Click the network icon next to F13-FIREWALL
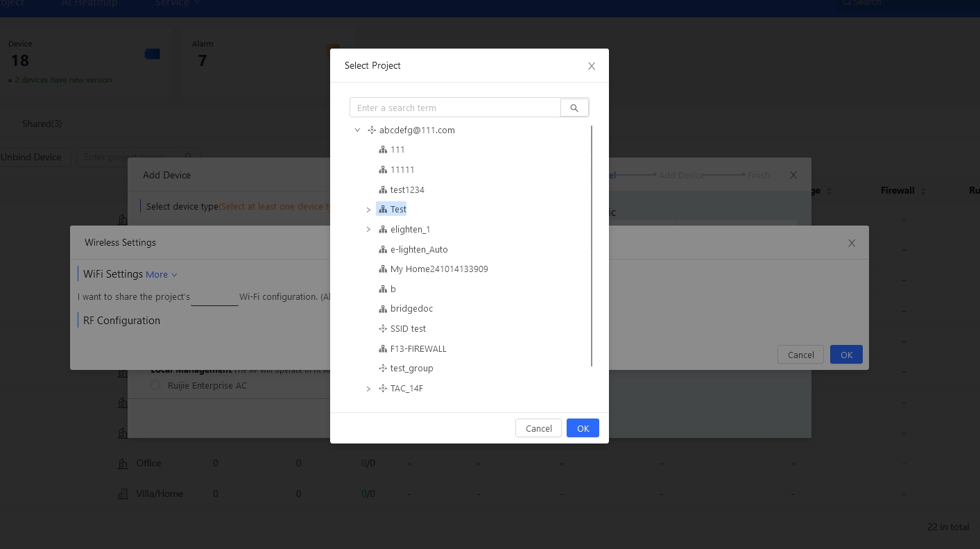 (383, 349)
